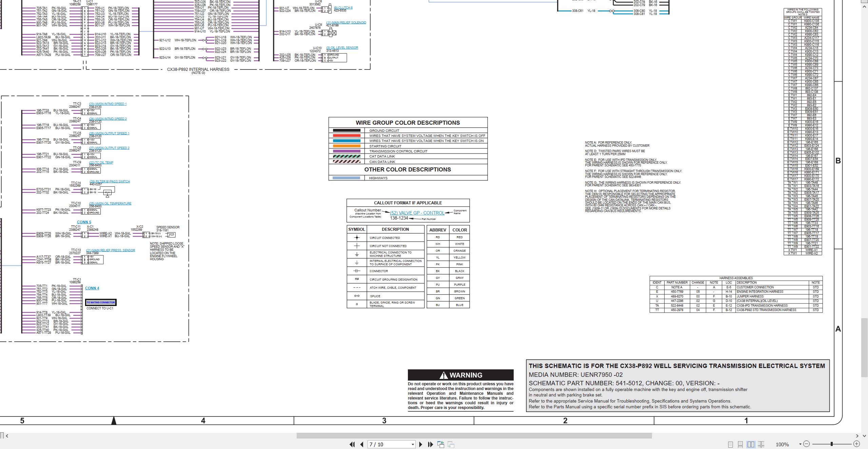Open the (24) XMSN INTMD SPEED 2 link
The image size is (868, 449).
[x=108, y=119]
